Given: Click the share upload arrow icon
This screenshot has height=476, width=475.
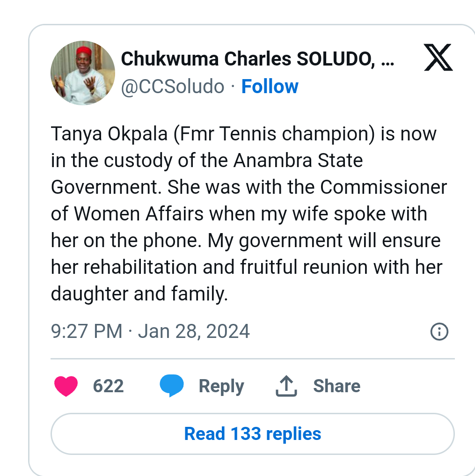Looking at the screenshot, I should (x=285, y=386).
